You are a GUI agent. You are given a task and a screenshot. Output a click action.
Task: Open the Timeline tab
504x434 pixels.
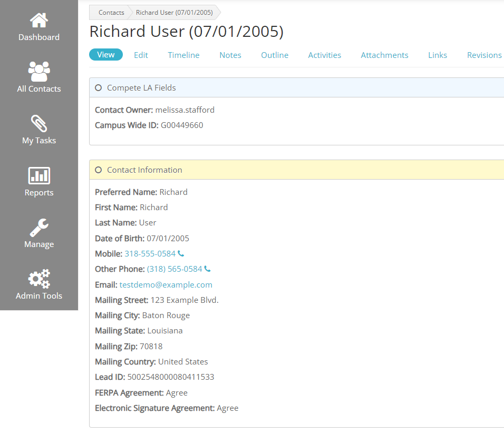[x=183, y=55]
